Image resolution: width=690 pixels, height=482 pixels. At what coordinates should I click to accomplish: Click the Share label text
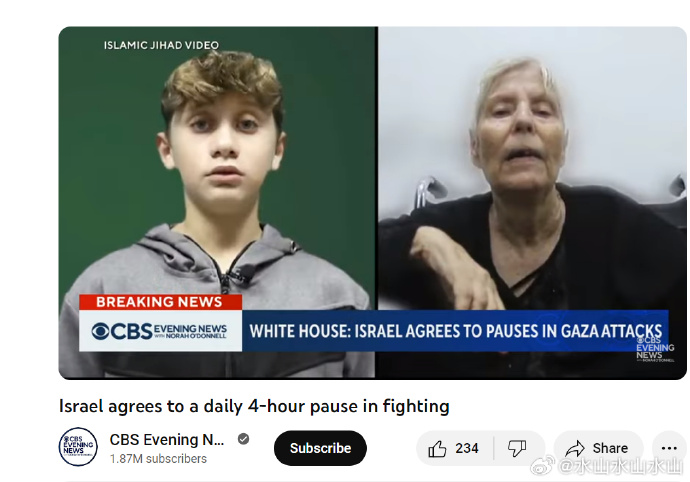(610, 448)
